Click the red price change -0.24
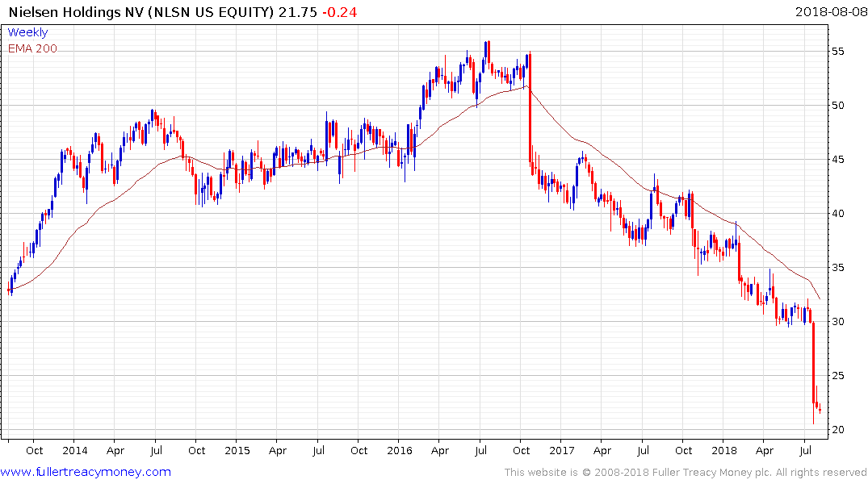The height and width of the screenshot is (484, 868). 339,11
